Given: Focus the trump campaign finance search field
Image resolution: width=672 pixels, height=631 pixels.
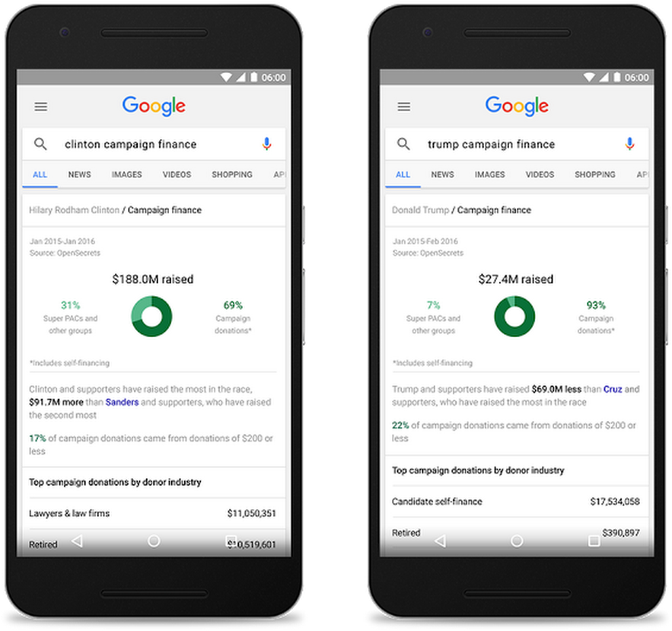Looking at the screenshot, I should pyautogui.click(x=517, y=144).
